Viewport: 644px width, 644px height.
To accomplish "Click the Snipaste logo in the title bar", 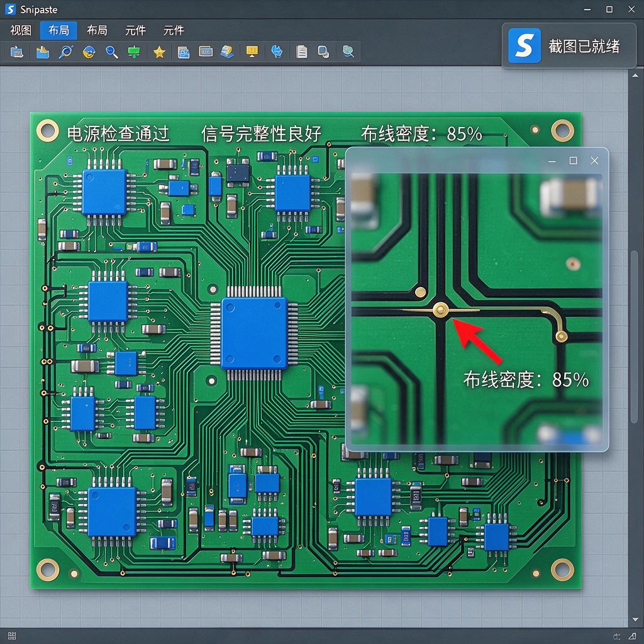I will 10,9.
